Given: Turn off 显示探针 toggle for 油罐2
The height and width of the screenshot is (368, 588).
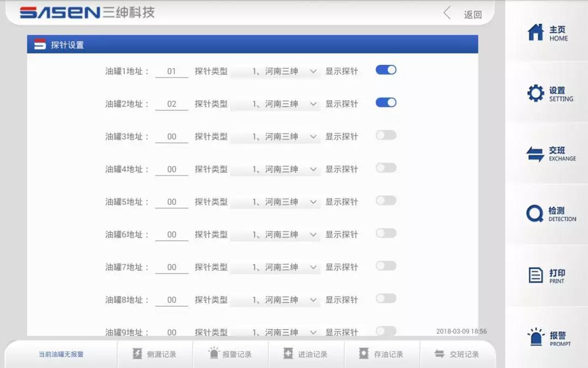Looking at the screenshot, I should 386,102.
